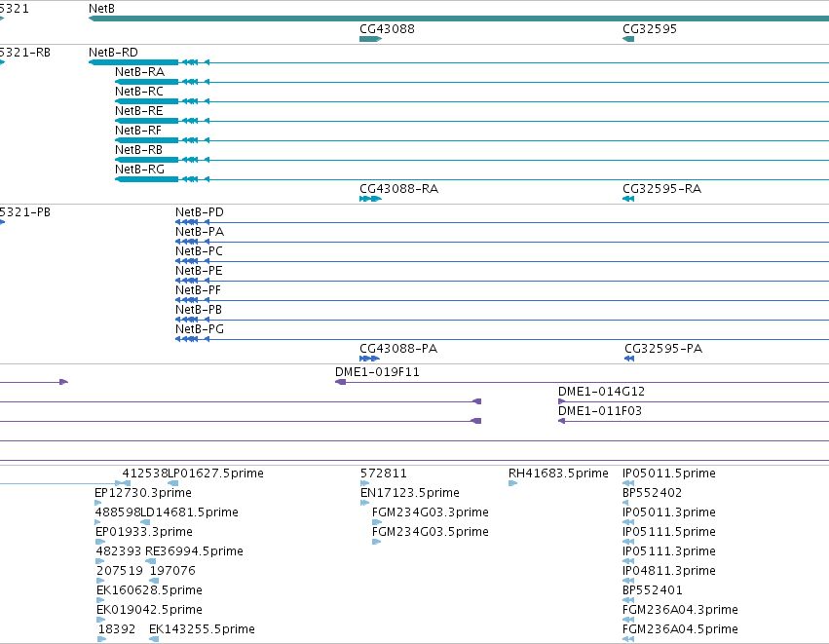Click the CG43088-RA transcript label

pos(399,189)
